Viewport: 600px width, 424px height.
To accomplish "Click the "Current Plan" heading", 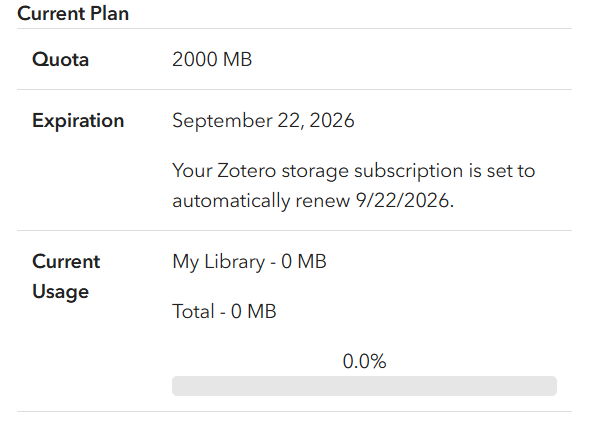I will click(x=73, y=14).
